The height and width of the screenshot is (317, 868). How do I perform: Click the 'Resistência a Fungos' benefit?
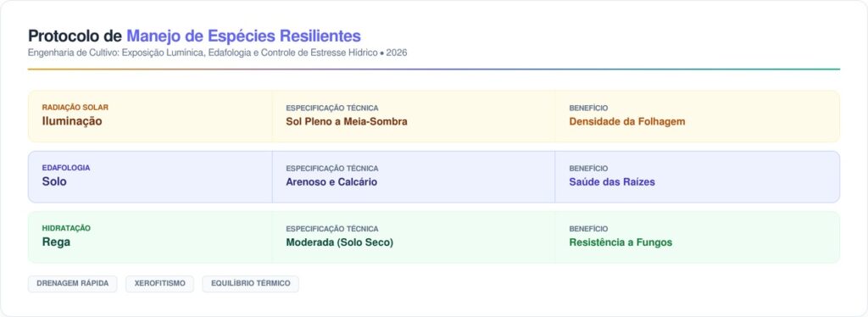coord(620,242)
